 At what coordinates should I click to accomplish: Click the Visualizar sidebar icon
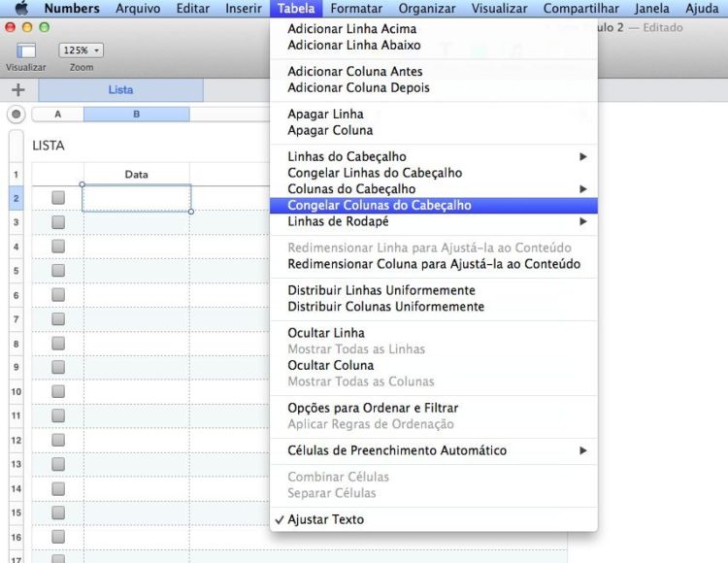[26, 50]
